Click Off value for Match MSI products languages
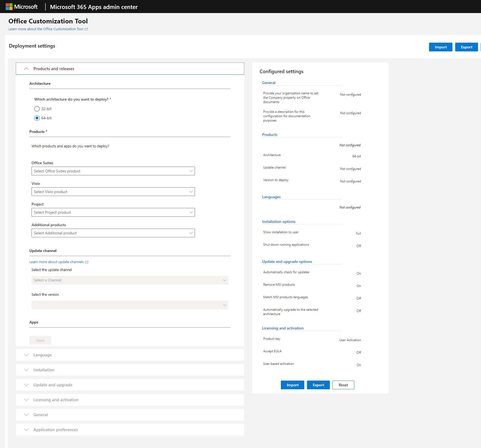The width and height of the screenshot is (481, 448). 359,298
